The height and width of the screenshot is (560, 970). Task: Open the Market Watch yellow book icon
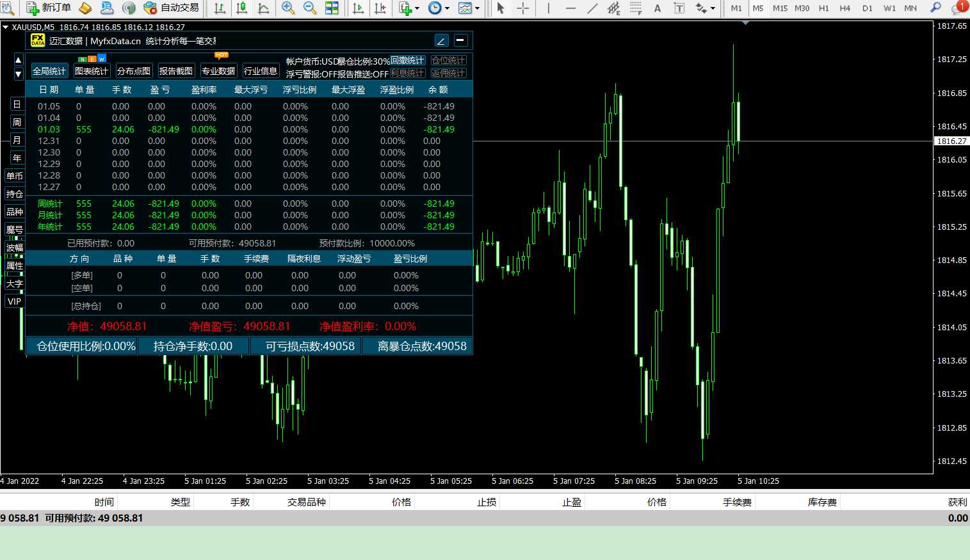85,8
